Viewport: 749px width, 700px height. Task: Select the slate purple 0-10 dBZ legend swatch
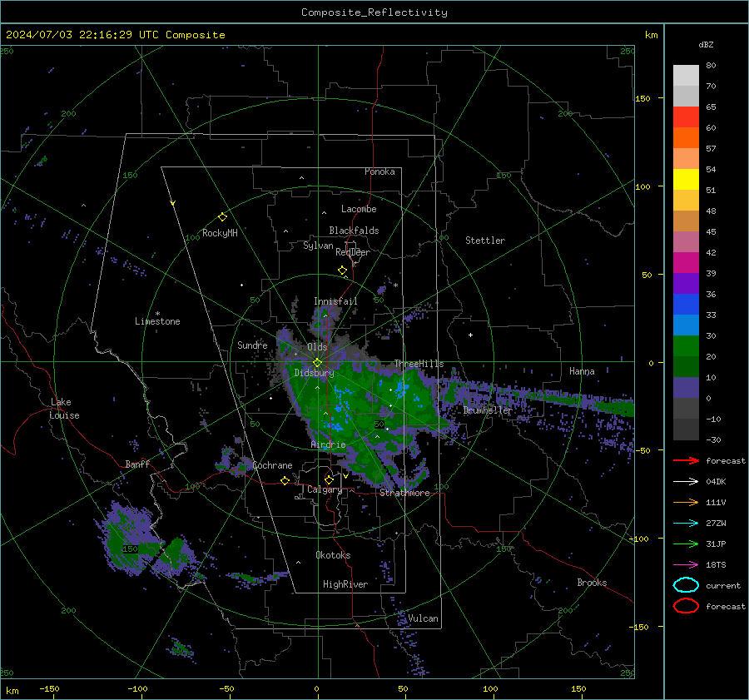(x=686, y=388)
